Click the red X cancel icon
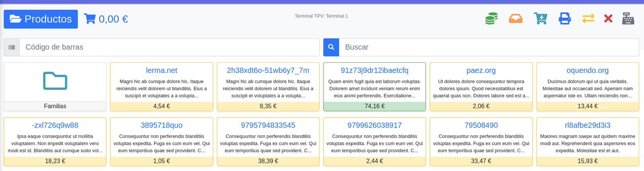Image resolution: width=644 pixels, height=171 pixels. pos(608,19)
